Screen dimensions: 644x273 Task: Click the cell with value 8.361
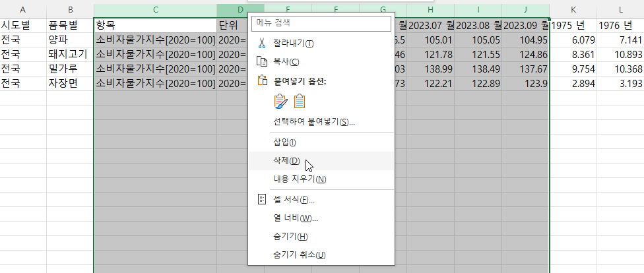573,54
